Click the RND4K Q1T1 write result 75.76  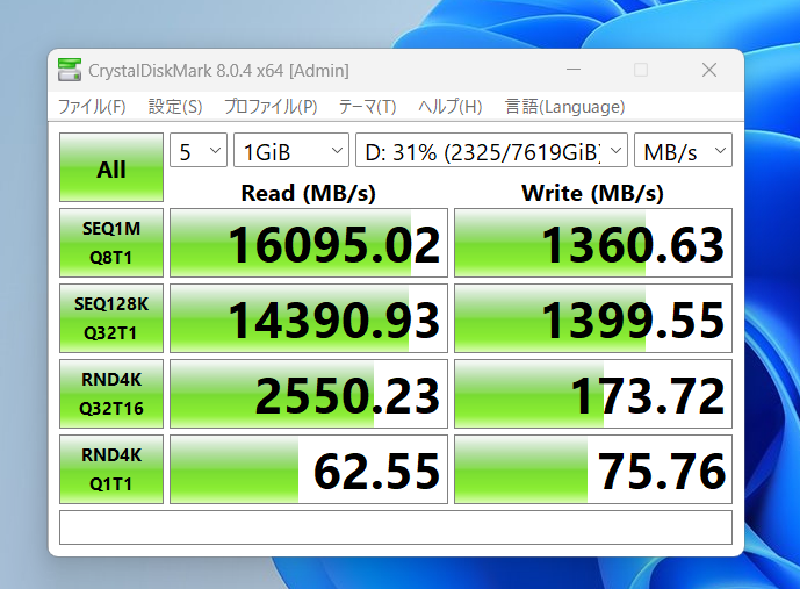coord(593,469)
